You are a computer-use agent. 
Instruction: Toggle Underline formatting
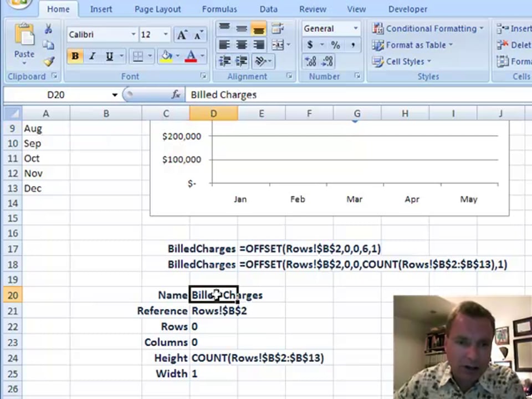click(109, 57)
